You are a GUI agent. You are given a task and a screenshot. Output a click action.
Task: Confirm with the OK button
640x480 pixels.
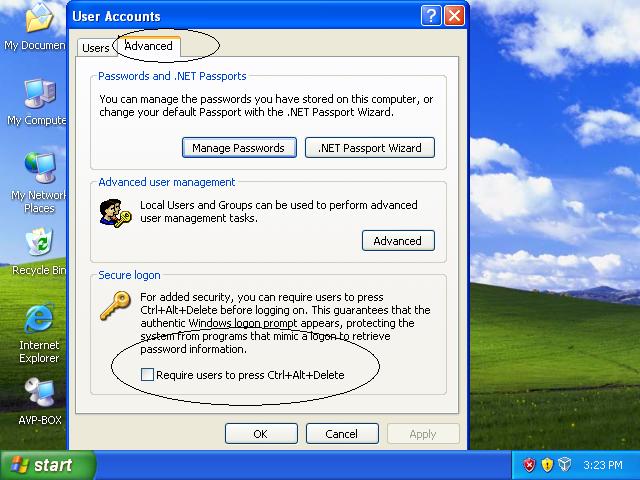pyautogui.click(x=261, y=433)
